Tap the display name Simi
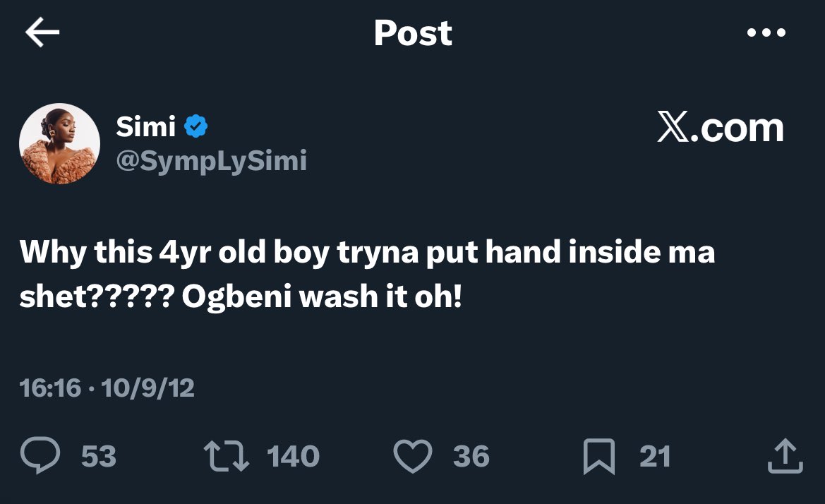The height and width of the screenshot is (504, 825). [145, 127]
